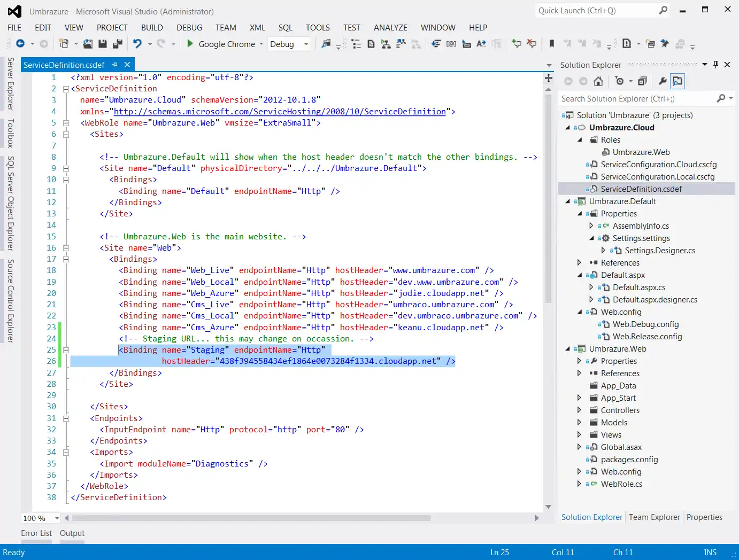Collapse the Imports element at line 34

click(x=66, y=452)
